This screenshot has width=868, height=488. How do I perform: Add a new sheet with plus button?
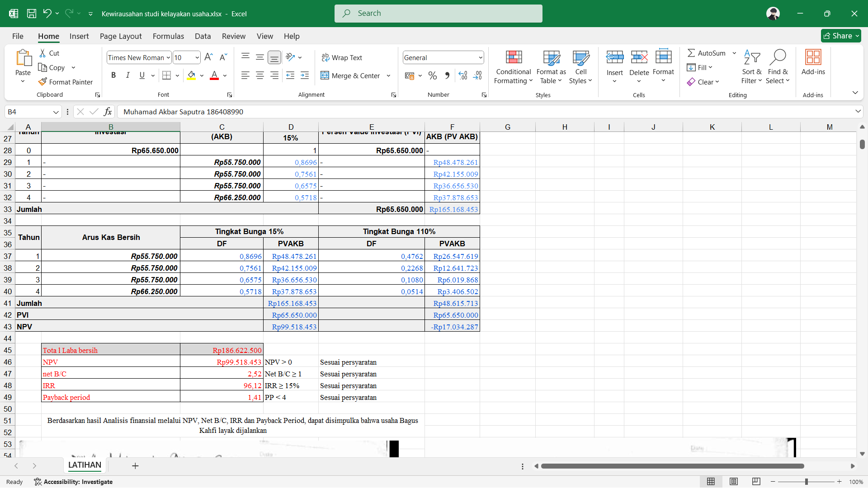pyautogui.click(x=135, y=466)
